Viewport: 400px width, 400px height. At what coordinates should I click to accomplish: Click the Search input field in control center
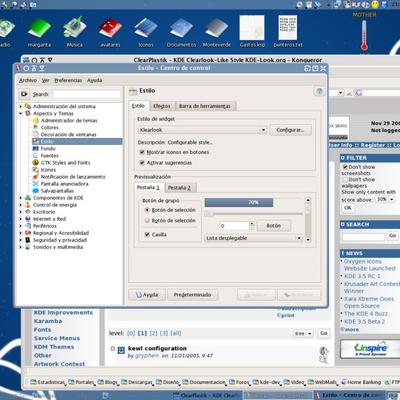tap(86, 94)
